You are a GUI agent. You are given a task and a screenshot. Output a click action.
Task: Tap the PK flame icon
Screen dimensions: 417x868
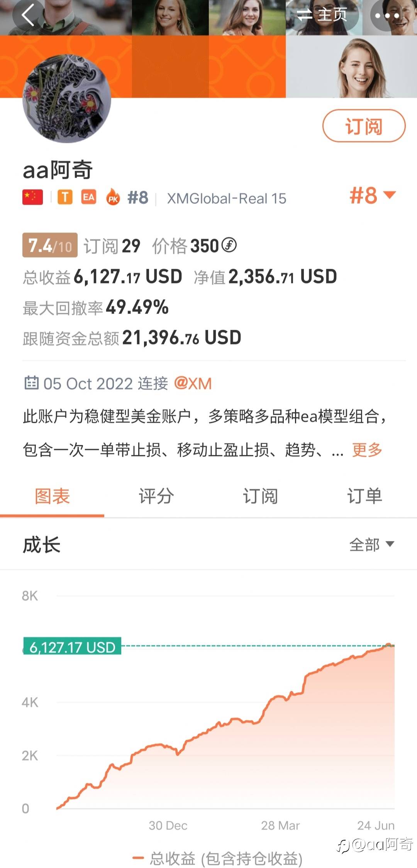click(113, 197)
